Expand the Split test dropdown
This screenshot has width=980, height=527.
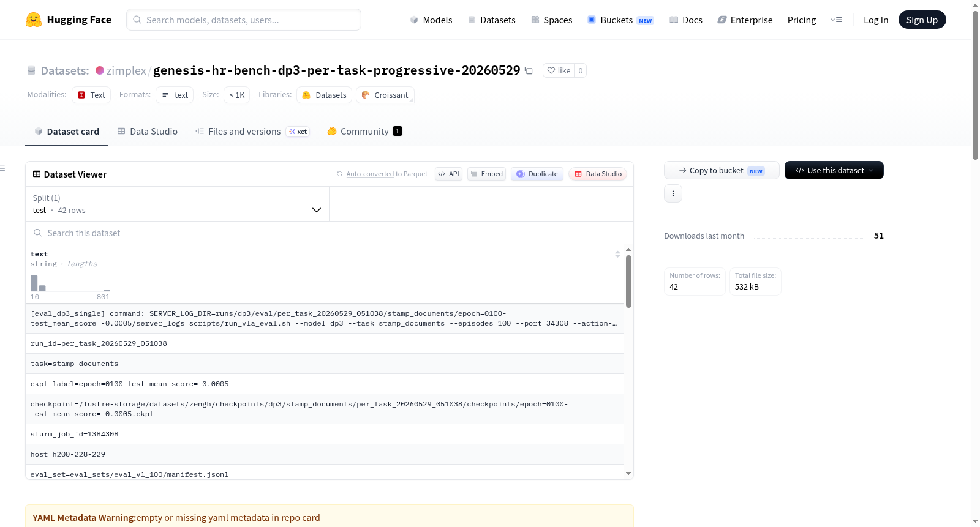[x=177, y=204]
